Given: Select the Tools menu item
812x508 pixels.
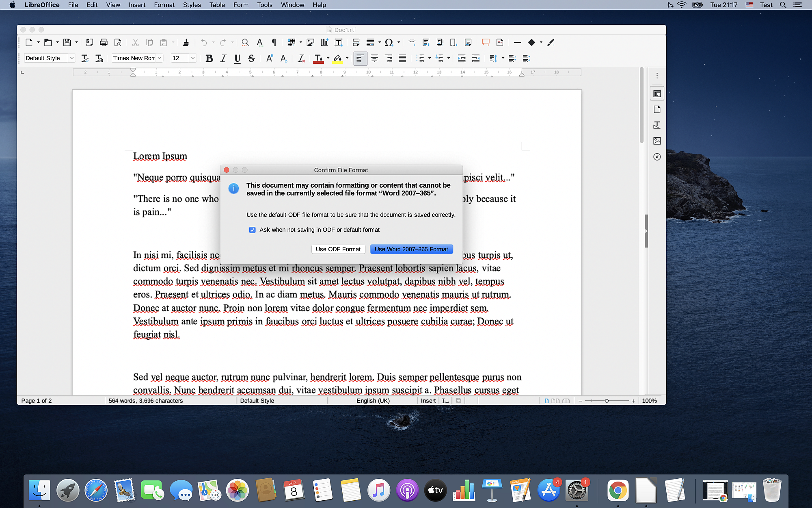Looking at the screenshot, I should tap(263, 5).
